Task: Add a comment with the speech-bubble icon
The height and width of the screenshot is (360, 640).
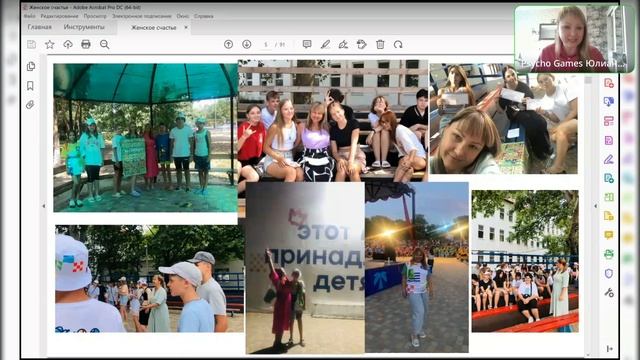Action: (x=307, y=44)
